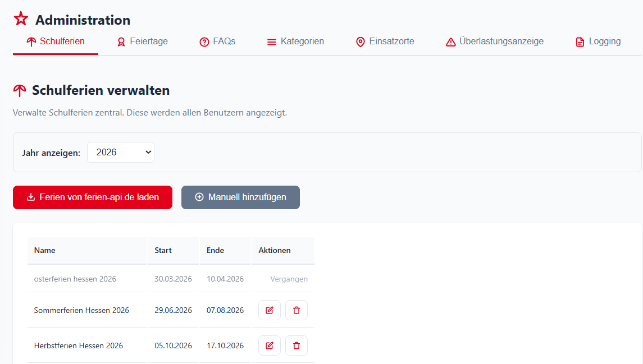Delete the Herbstferien Hessen 2026 entry
The width and height of the screenshot is (643, 364).
[297, 345]
